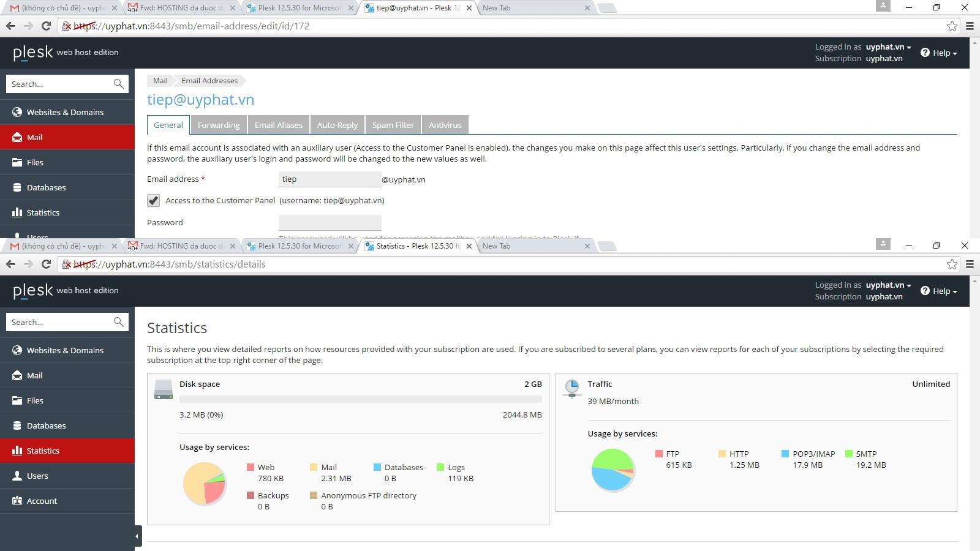Open uyphat.vn account dropdown in bottom window
The height and width of the screenshot is (551, 980).
(x=888, y=285)
